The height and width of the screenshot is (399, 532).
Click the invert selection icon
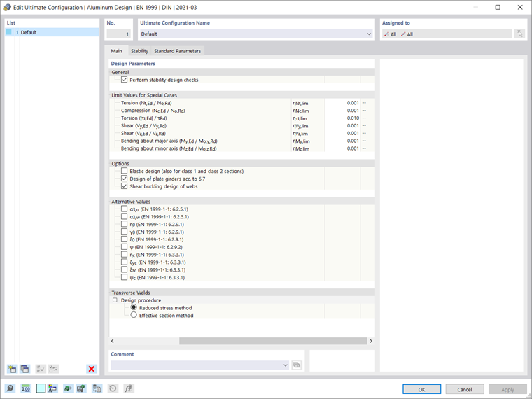tap(53, 369)
